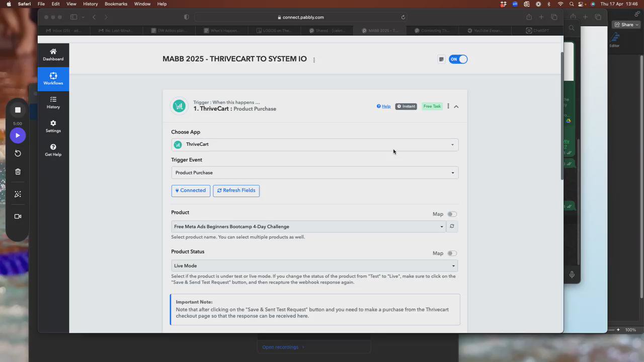
Task: Open the Bookmarks menu
Action: point(116,4)
